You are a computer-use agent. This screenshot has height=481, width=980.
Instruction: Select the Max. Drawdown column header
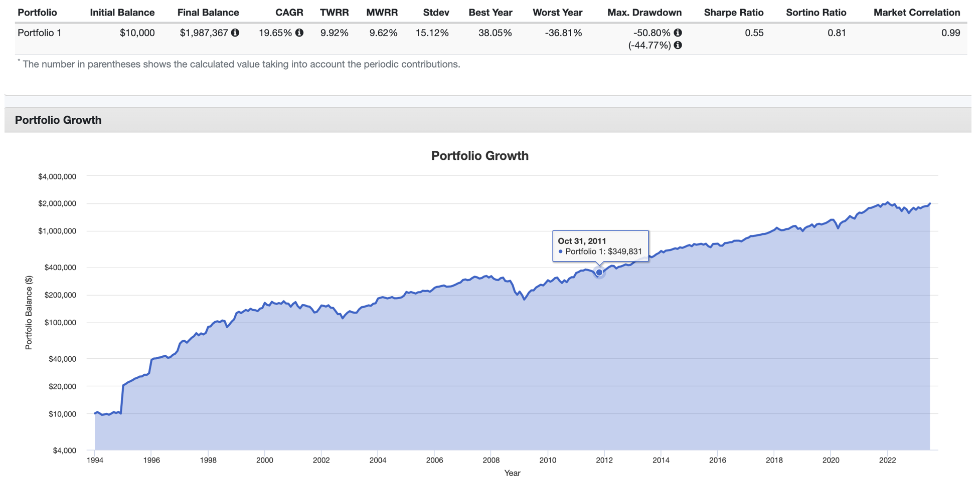pos(644,13)
